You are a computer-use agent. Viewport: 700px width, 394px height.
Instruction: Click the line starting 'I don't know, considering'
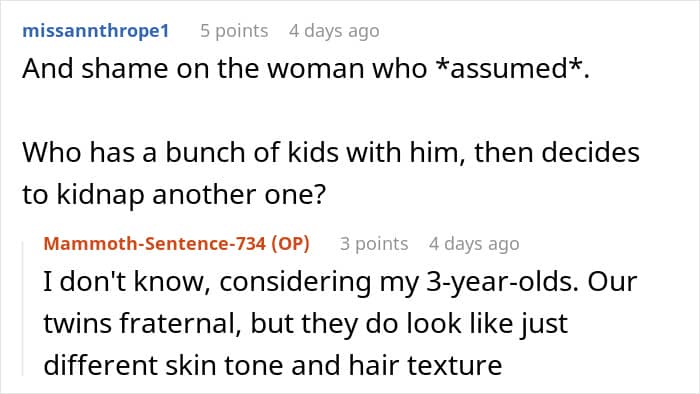[x=340, y=282]
